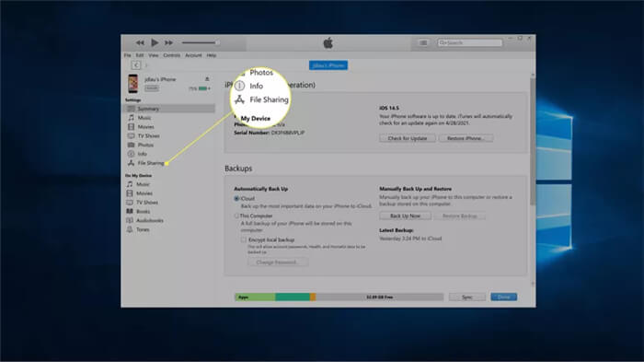Enable the Encrypt local backup checkbox
The width and height of the screenshot is (644, 362).
[244, 239]
